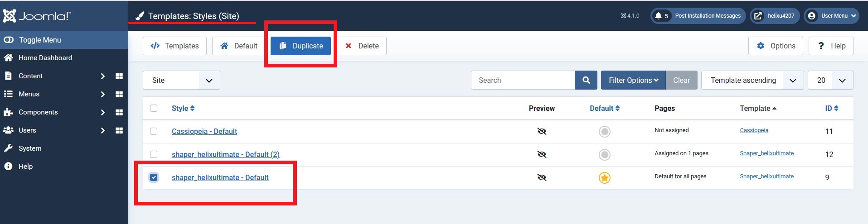Open the Options settings

[x=776, y=46]
